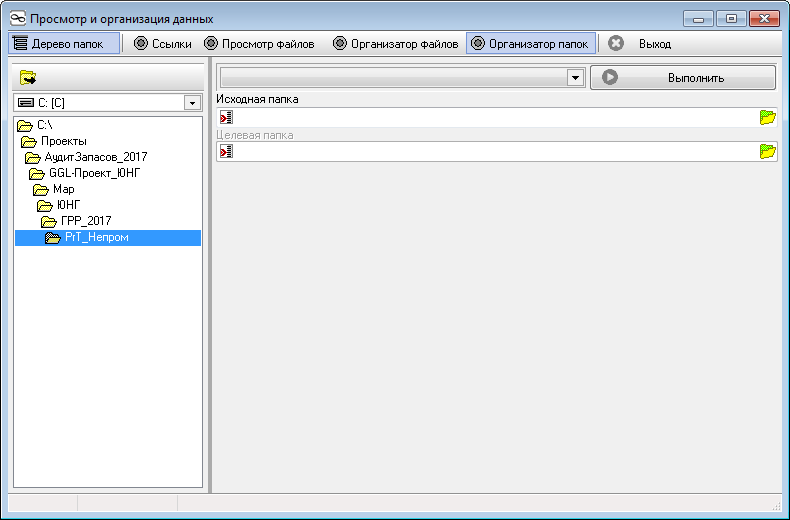The width and height of the screenshot is (790, 520).
Task: Toggle the Дерево папок panel button
Action: click(64, 44)
